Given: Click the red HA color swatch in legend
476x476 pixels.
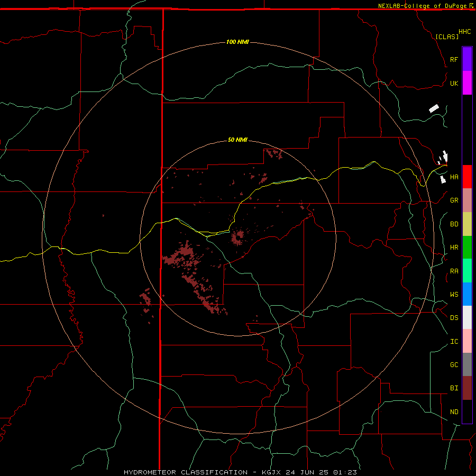Looking at the screenshot, I should pyautogui.click(x=467, y=177).
